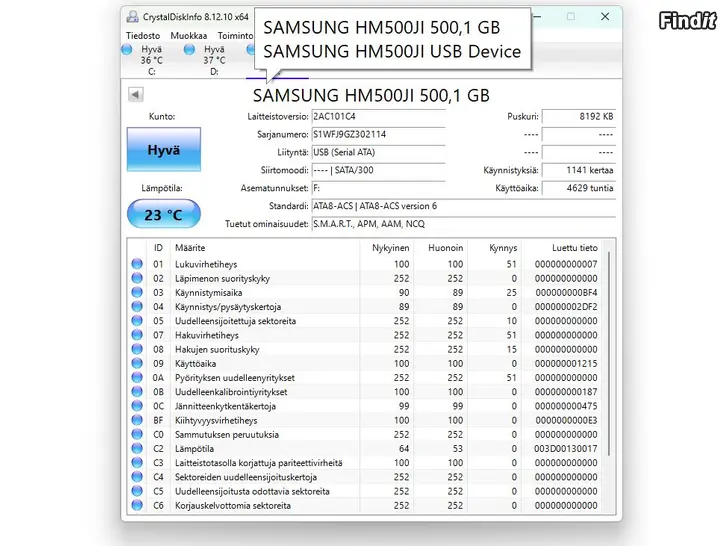Click the Määrite column header

point(265,248)
